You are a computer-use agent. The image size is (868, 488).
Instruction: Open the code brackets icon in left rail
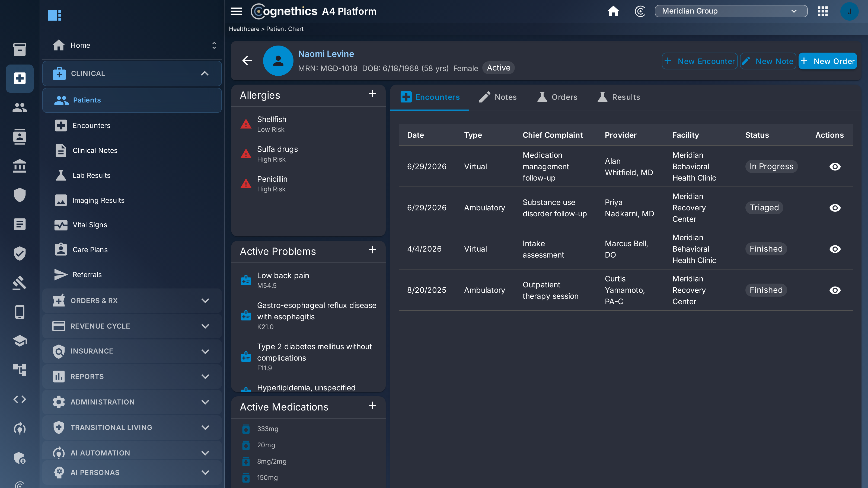(x=20, y=399)
